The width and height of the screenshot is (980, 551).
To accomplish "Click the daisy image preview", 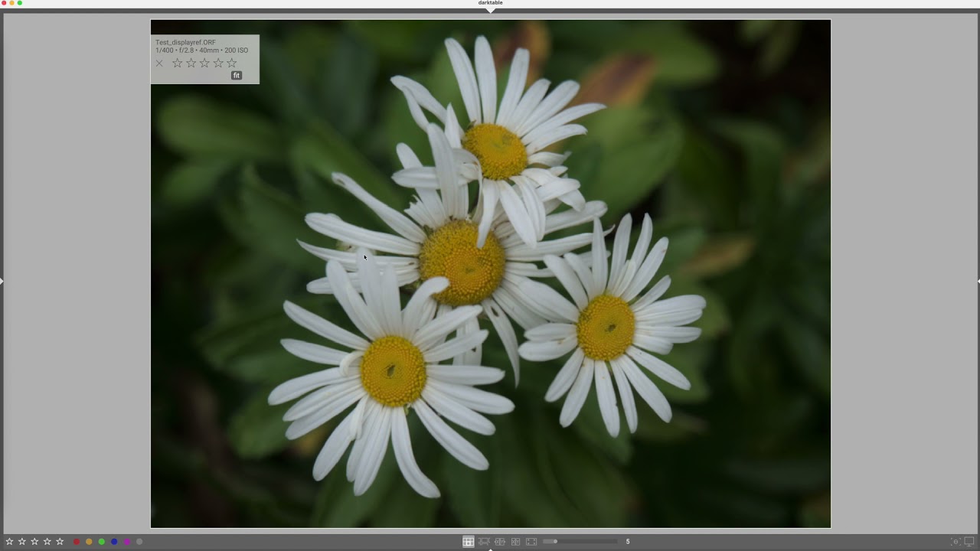I will point(491,274).
